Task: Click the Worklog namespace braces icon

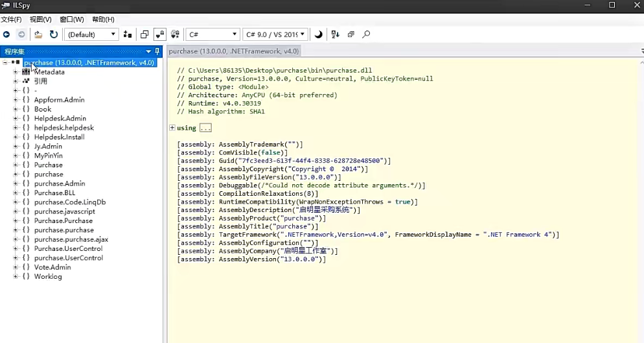Action: (26, 276)
